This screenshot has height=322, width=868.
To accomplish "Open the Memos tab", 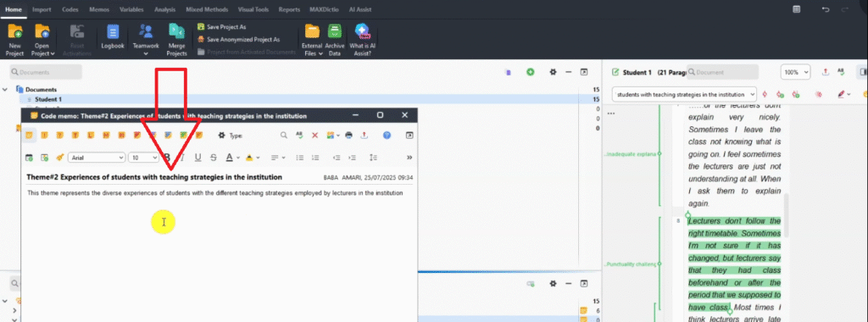I will (x=99, y=9).
